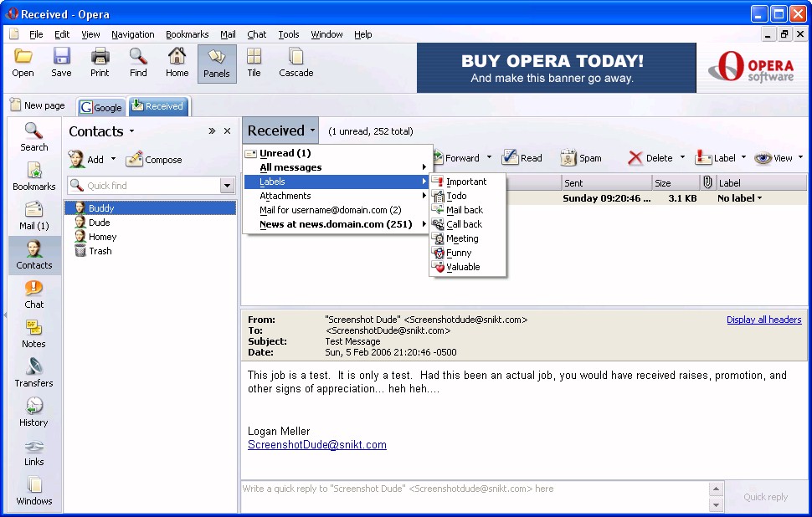Click the Delete red X button
The image size is (812, 517).
pyautogui.click(x=650, y=158)
